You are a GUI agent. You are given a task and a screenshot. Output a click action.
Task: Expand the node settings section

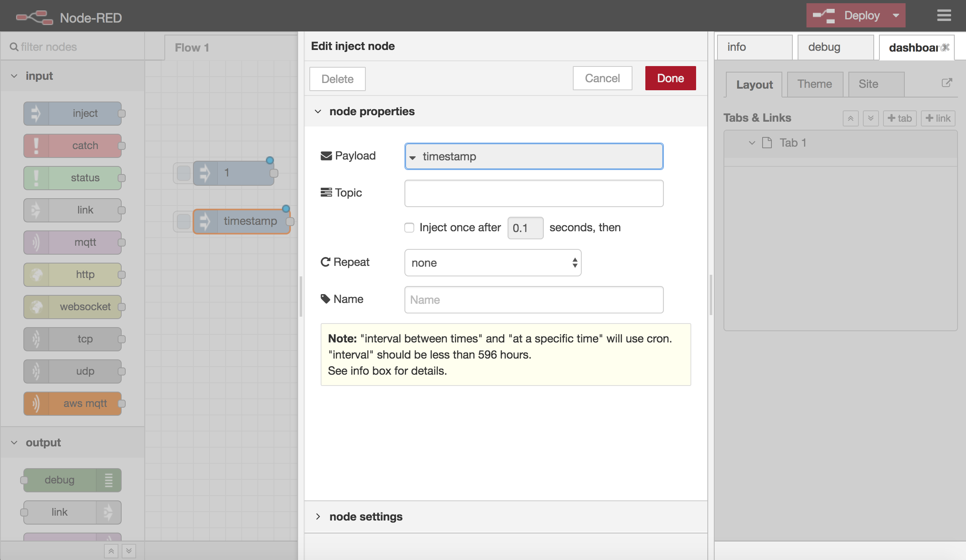tap(506, 516)
